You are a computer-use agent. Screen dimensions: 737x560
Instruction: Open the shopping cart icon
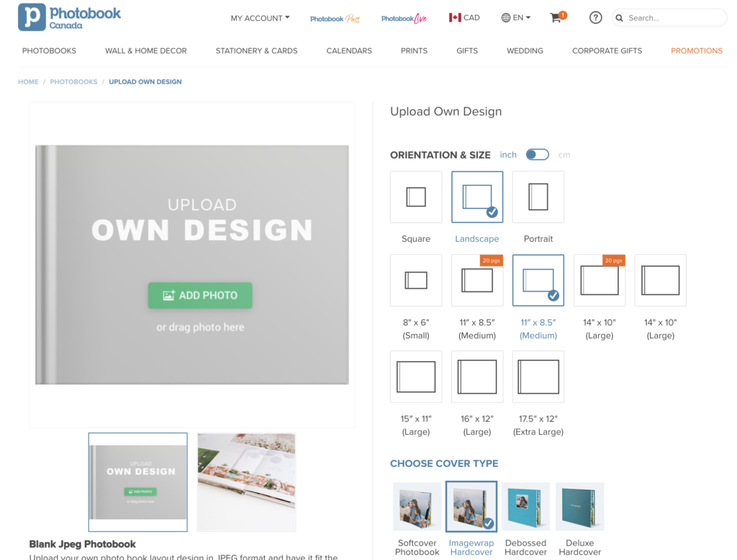(x=558, y=17)
